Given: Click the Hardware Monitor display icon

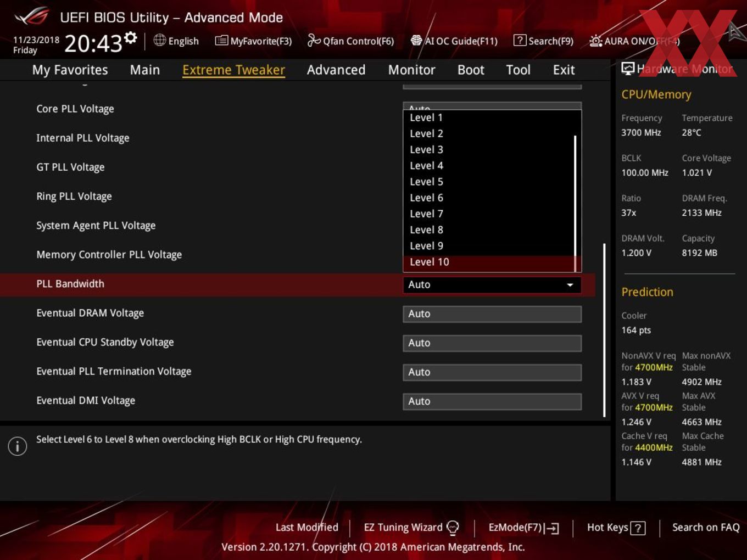Looking at the screenshot, I should click(628, 69).
